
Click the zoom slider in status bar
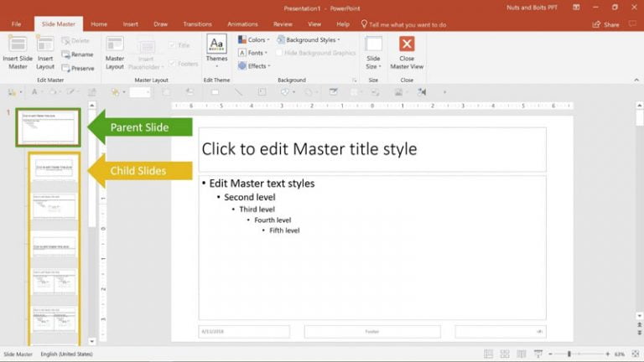[x=569, y=354]
